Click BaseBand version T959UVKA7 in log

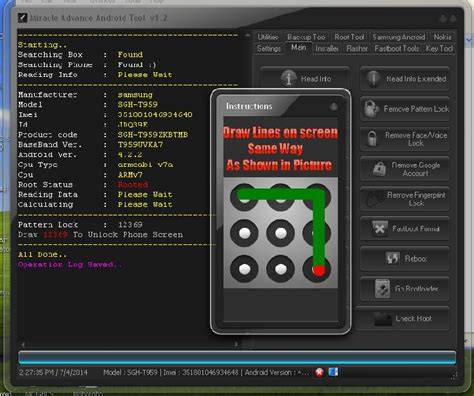[140, 145]
